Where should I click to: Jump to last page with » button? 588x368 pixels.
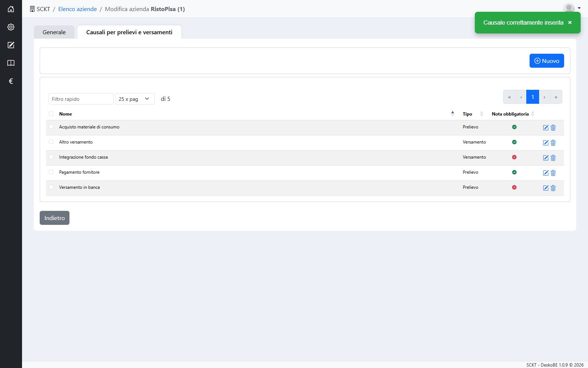tap(556, 97)
